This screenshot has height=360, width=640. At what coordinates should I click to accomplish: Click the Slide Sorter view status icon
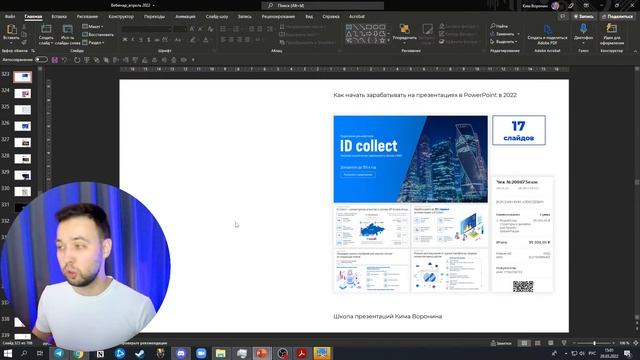(538, 343)
